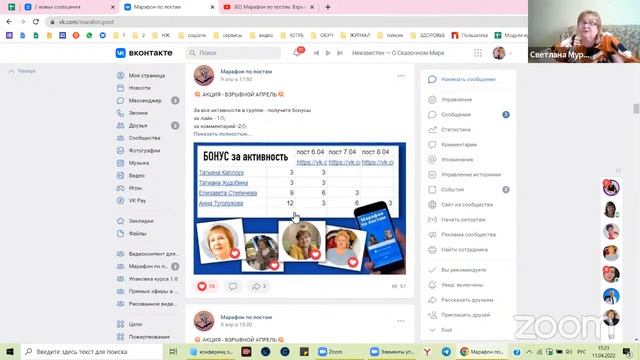Open Файлы in left menu
Screen dimensions: 640x360
(x=137, y=233)
